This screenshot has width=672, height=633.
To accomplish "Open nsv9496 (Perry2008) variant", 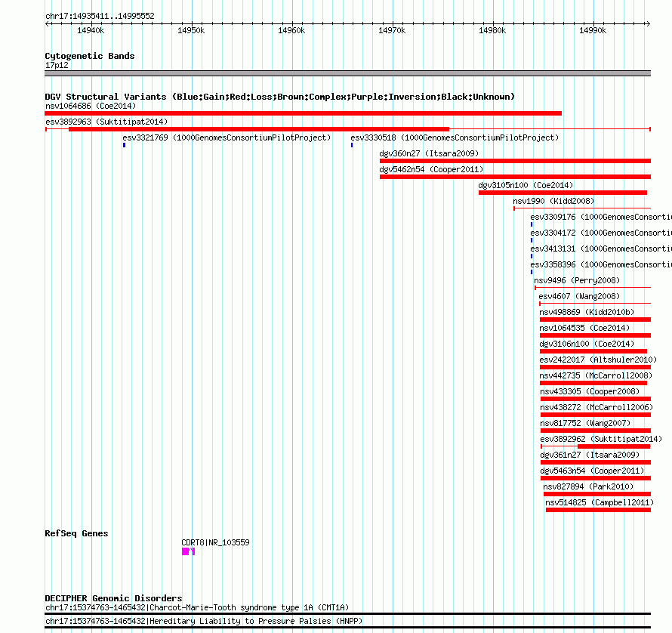I will pyautogui.click(x=577, y=280).
